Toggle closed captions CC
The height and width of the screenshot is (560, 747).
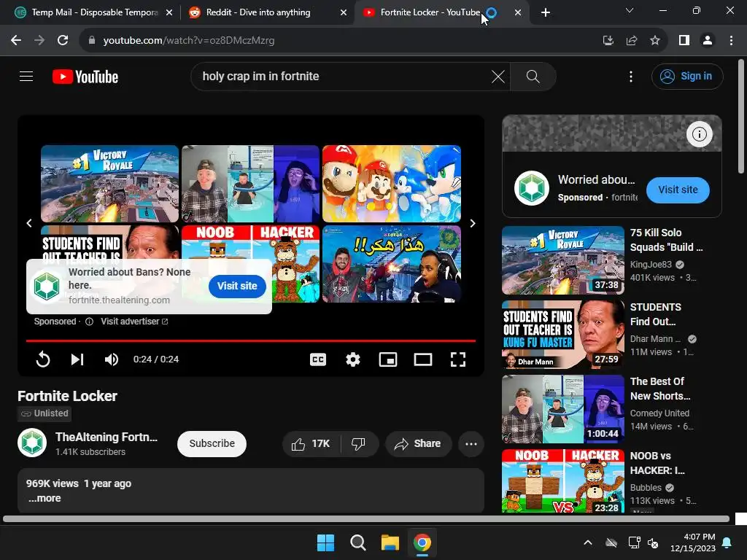coord(318,359)
